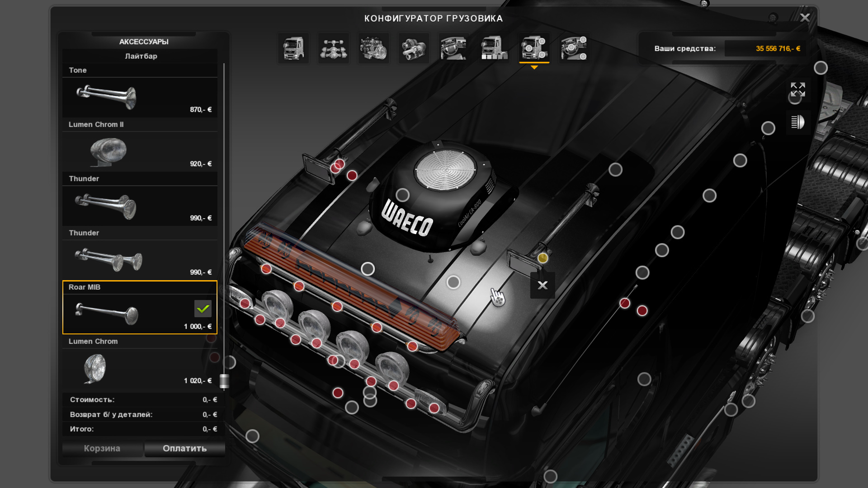
Task: Close the accessory slot X button
Action: pos(542,285)
